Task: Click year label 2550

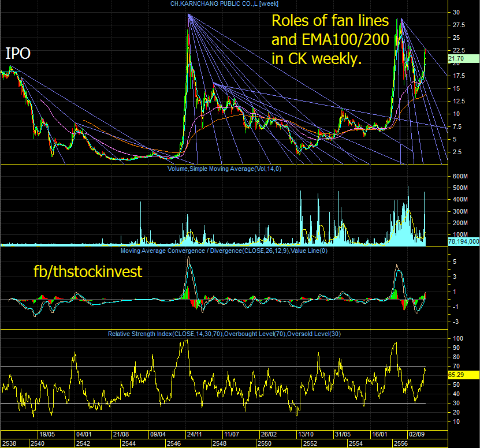Action: [x=264, y=444]
